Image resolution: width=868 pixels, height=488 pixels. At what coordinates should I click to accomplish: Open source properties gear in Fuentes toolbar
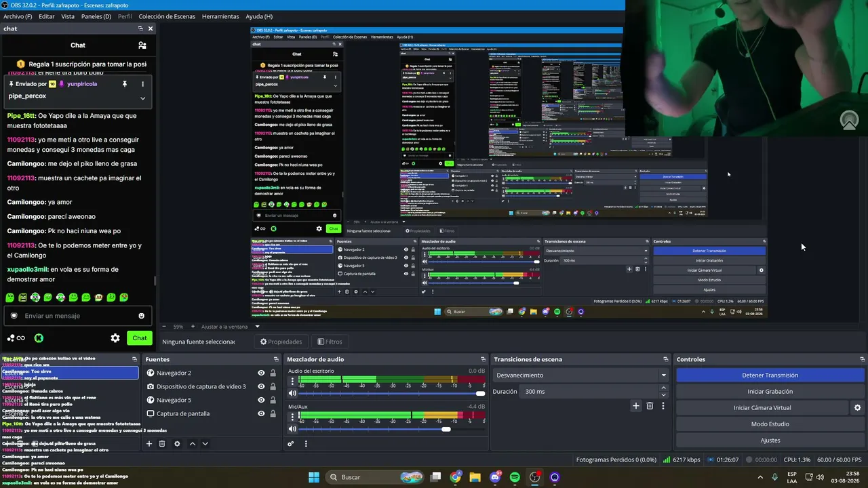(177, 444)
